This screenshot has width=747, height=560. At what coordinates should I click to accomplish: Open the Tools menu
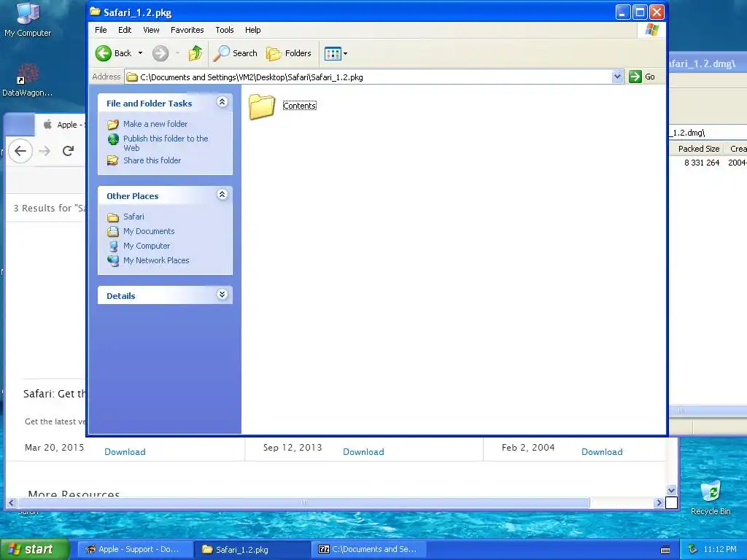pos(225,30)
